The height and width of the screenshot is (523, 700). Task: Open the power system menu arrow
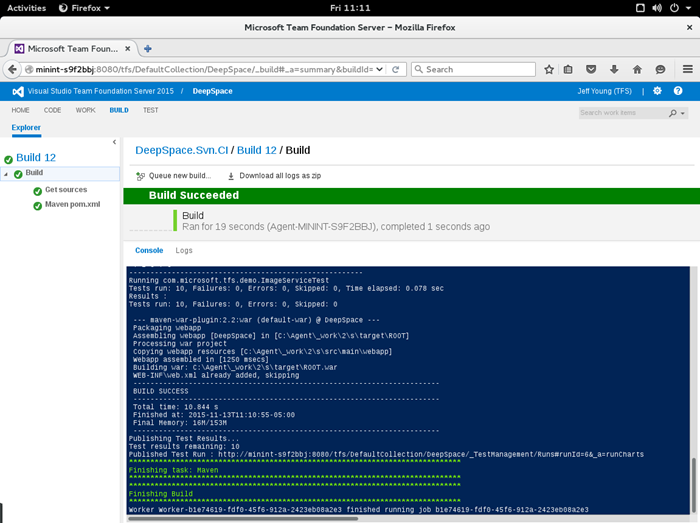coord(688,8)
